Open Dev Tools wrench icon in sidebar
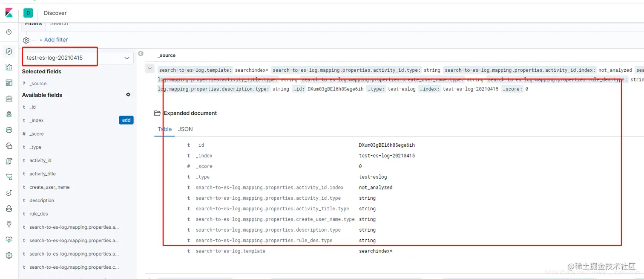 pos(9,224)
